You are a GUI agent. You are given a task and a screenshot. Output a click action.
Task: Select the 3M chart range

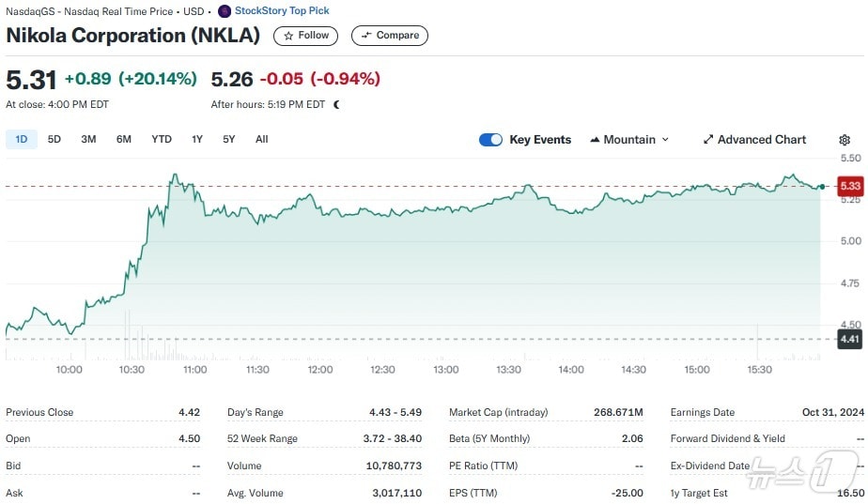pos(88,139)
